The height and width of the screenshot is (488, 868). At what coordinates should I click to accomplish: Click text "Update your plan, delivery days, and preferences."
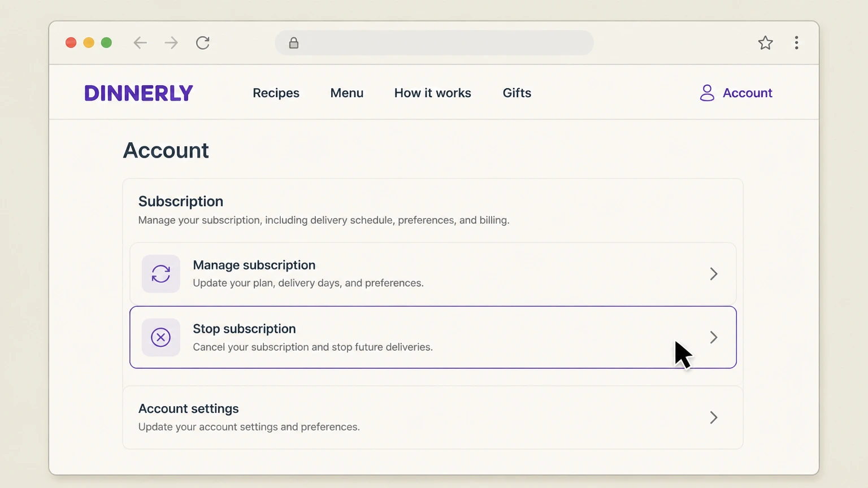click(x=308, y=283)
